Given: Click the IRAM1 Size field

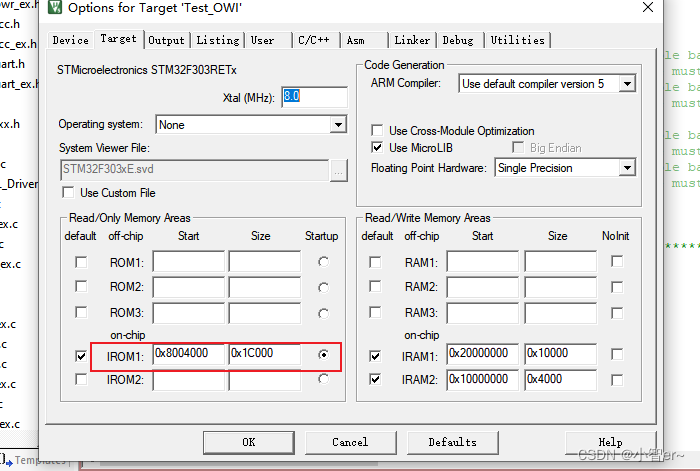Looking at the screenshot, I should point(561,354).
